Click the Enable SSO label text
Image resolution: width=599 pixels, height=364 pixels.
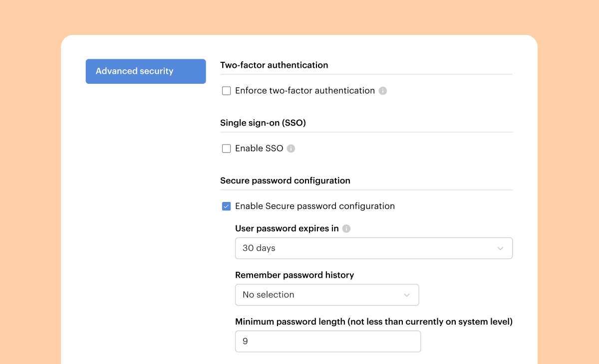point(259,149)
